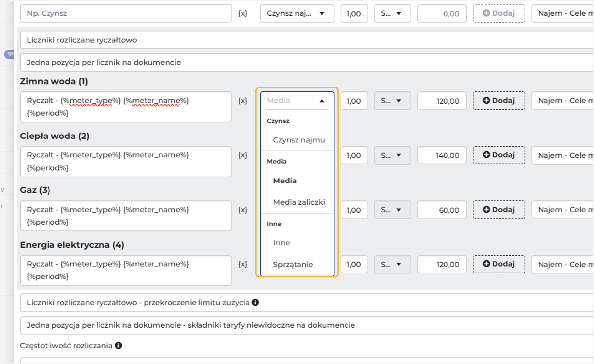Open the Czynsz naj... category dropdown
This screenshot has width=594, height=364.
tap(297, 13)
